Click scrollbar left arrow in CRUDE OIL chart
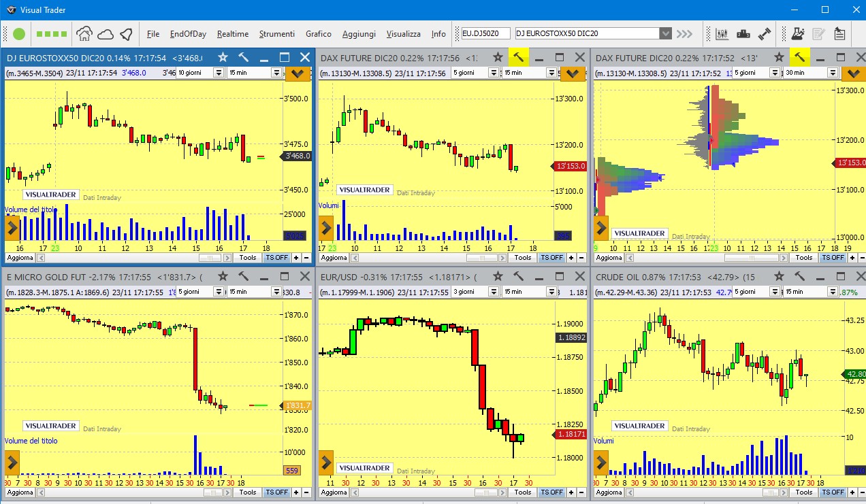The height and width of the screenshot is (504, 866). click(629, 492)
